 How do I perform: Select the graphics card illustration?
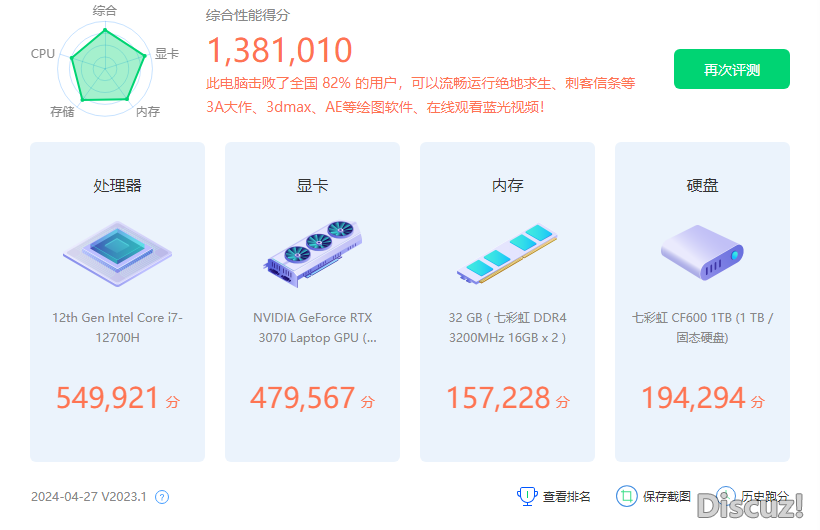[313, 253]
